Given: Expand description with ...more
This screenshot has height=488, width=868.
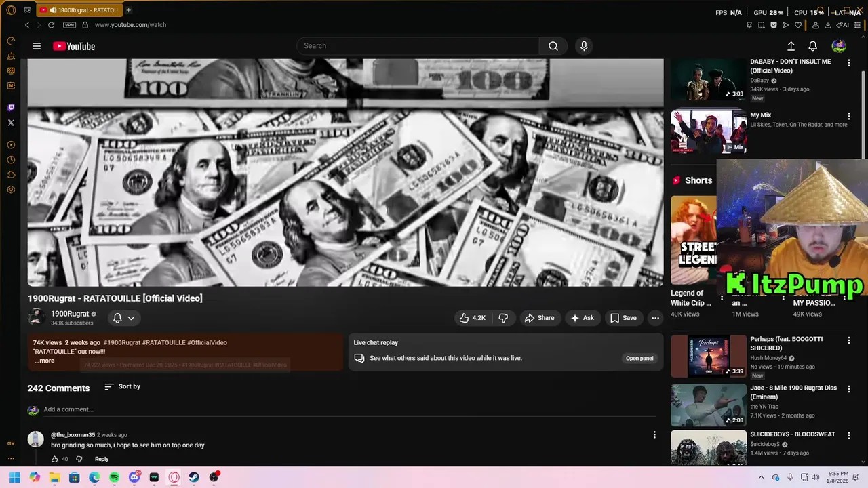Looking at the screenshot, I should click(x=43, y=361).
